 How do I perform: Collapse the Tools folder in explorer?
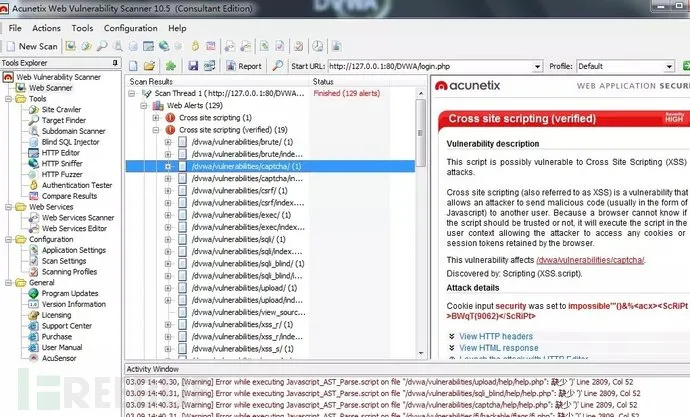(8, 99)
